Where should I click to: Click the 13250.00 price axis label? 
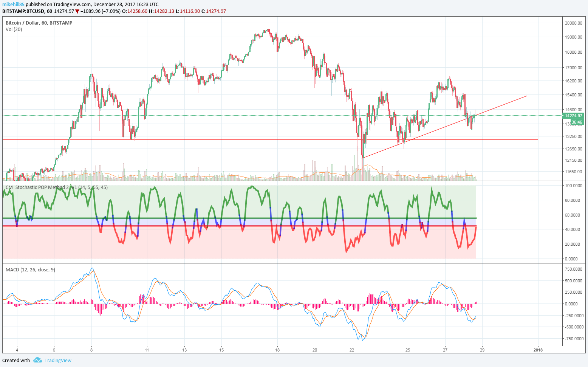(573, 136)
